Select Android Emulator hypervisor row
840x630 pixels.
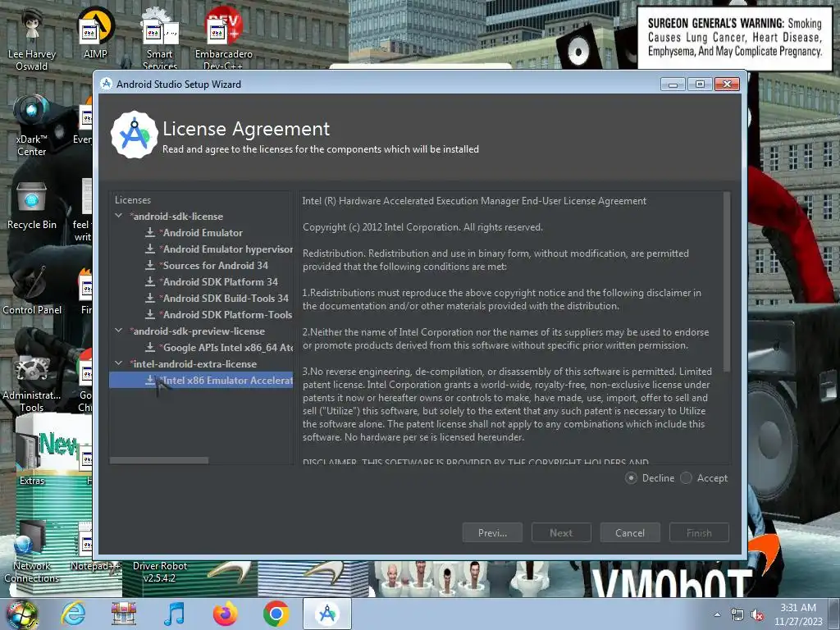point(201,249)
